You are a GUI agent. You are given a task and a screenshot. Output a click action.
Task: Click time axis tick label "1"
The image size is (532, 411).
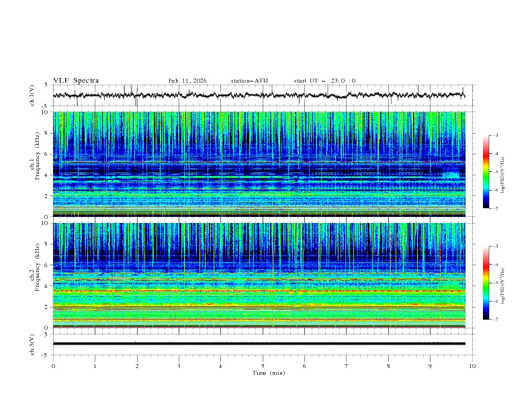95,366
